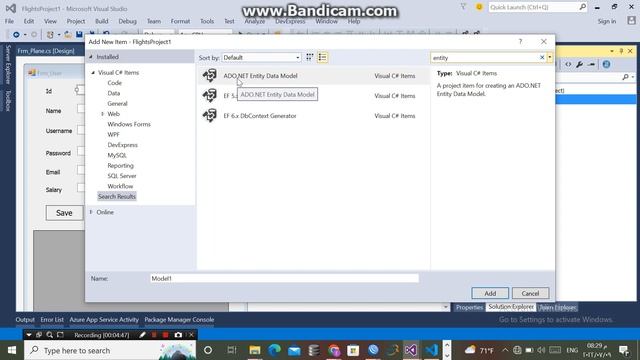
Task: Open the File menu
Action: 9,21
